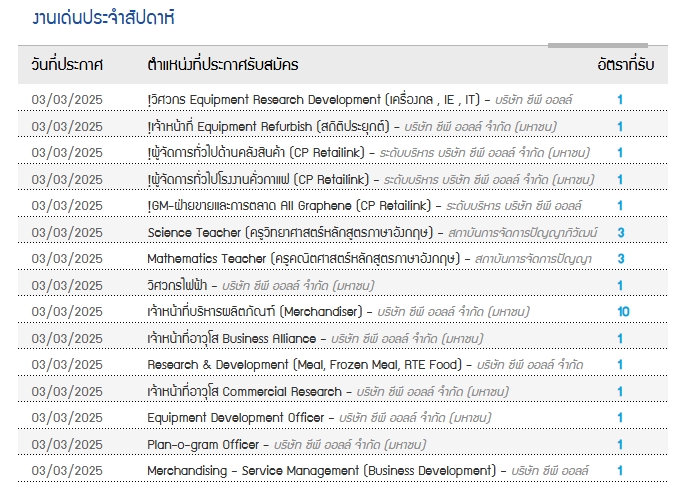Open the Merchandiser job posting
The image size is (688, 493).
(x=258, y=311)
